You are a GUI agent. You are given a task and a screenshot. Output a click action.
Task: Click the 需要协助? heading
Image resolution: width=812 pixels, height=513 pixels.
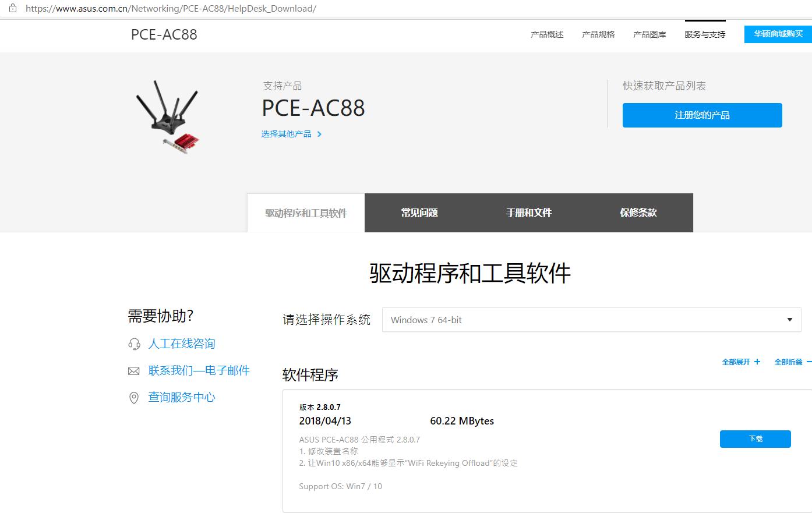point(160,316)
